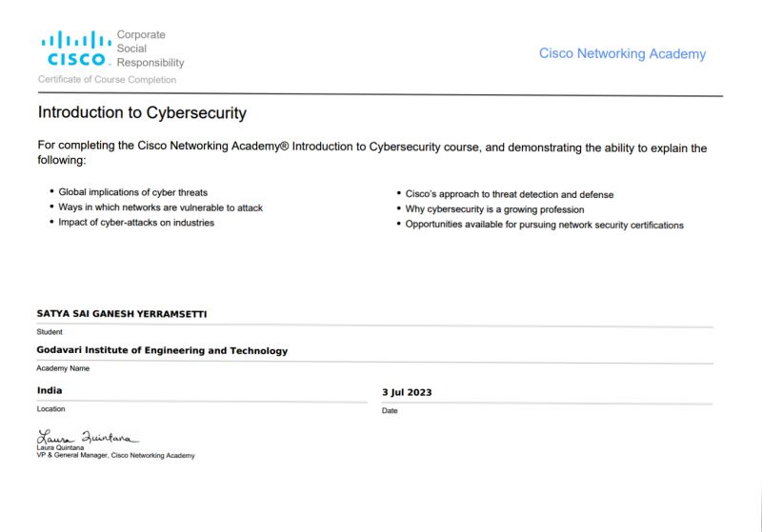Click the Global implications of cyber threats bullet
The image size is (762, 532).
tap(132, 192)
